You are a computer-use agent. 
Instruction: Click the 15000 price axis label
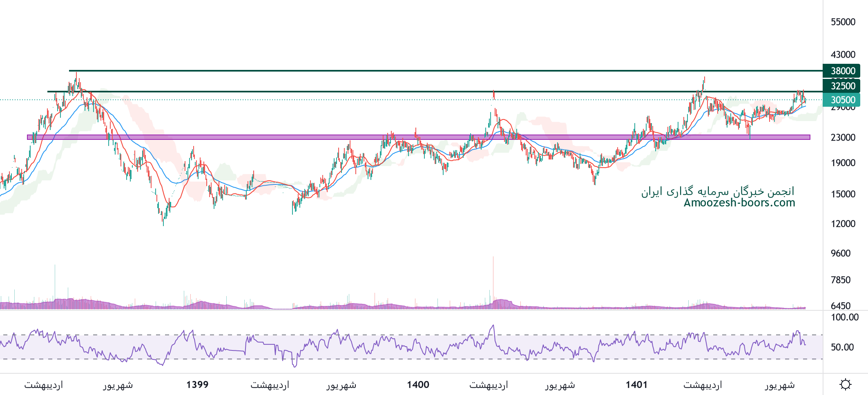[843, 194]
